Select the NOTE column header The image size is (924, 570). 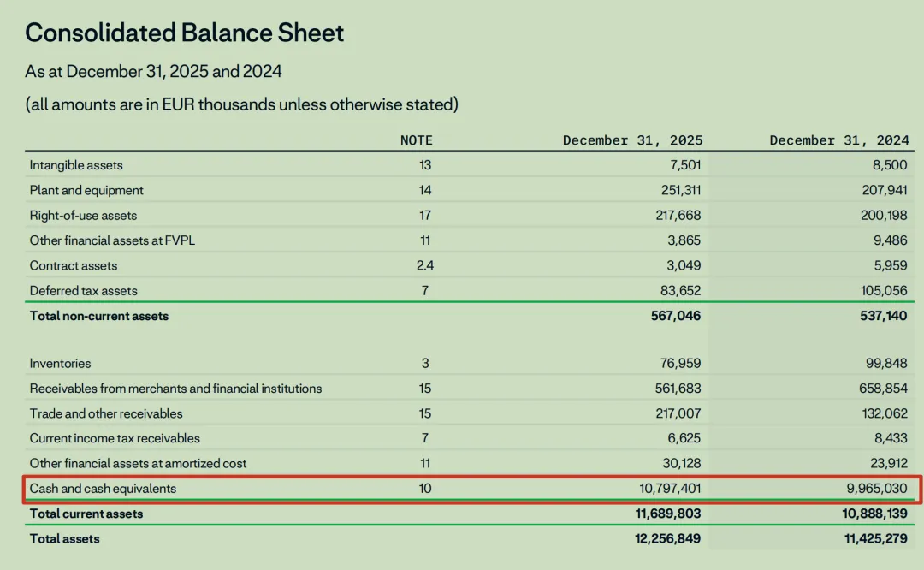417,140
